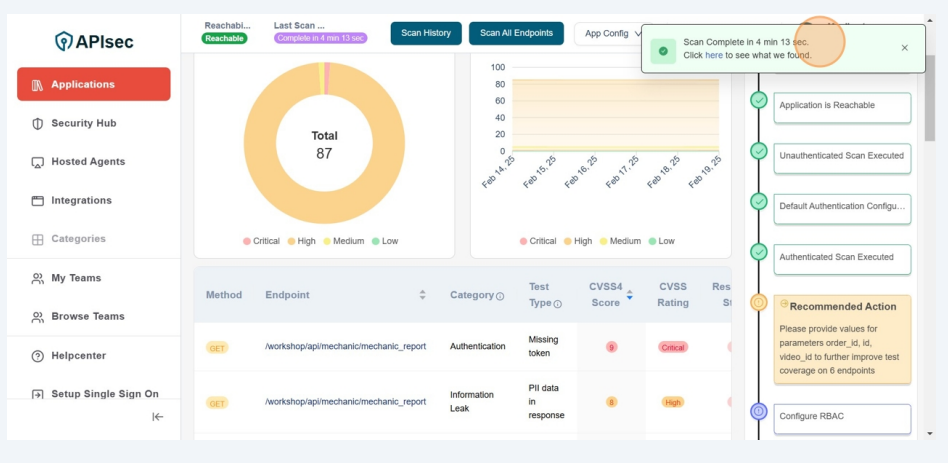
Task: Click the Category column info icon
Action: 500,296
